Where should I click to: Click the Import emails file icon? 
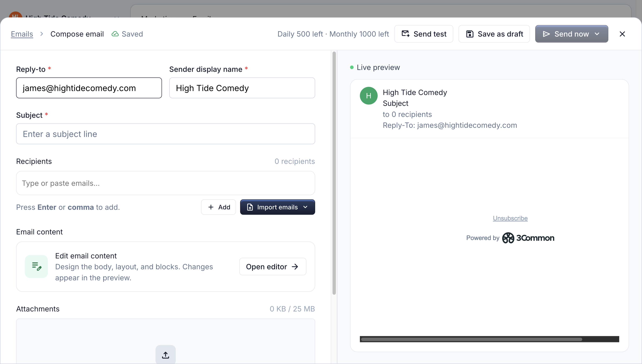point(250,207)
